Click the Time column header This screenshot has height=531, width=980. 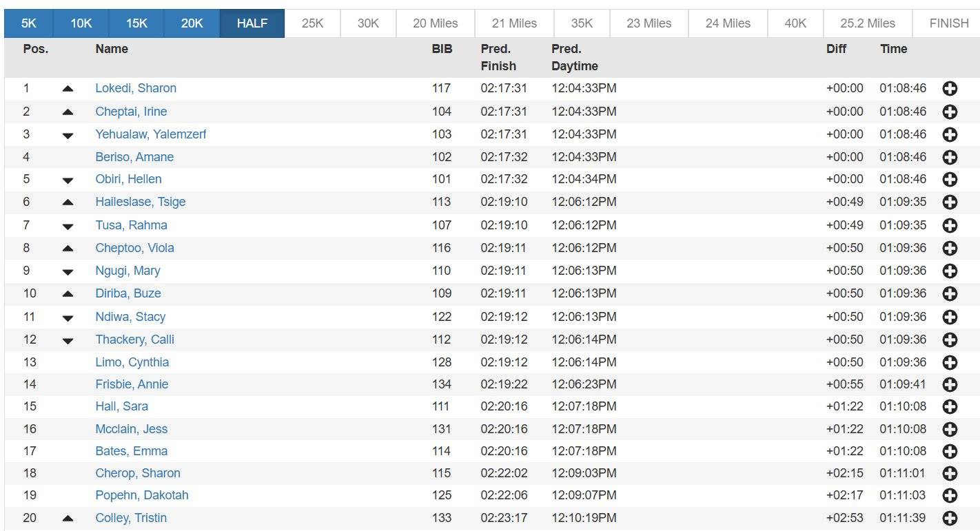893,49
